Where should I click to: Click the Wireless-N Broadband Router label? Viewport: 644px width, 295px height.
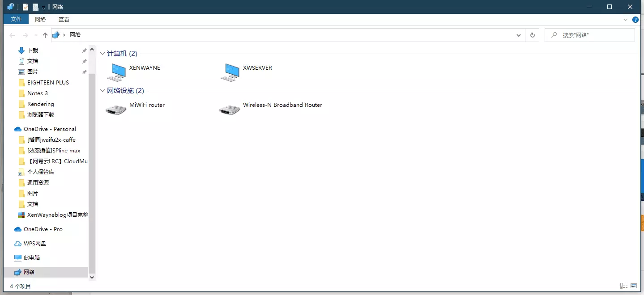pos(282,105)
